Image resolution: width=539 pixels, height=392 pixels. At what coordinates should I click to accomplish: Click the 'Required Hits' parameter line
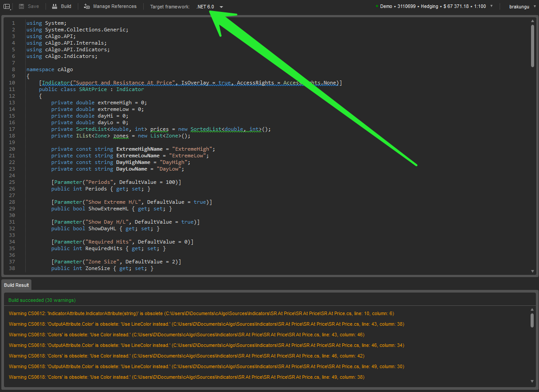coord(122,242)
